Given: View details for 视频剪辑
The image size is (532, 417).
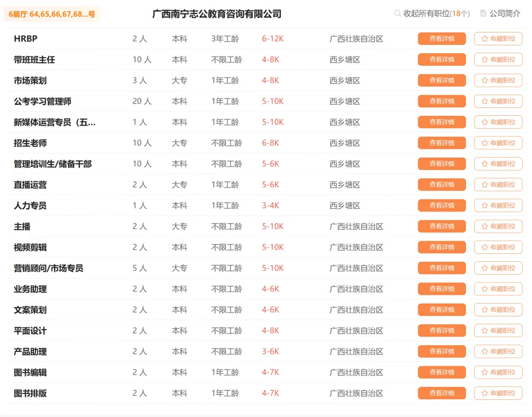Looking at the screenshot, I should coord(442,247).
